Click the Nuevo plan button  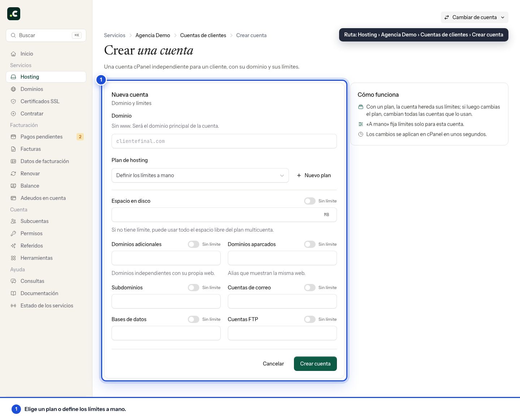pyautogui.click(x=314, y=175)
